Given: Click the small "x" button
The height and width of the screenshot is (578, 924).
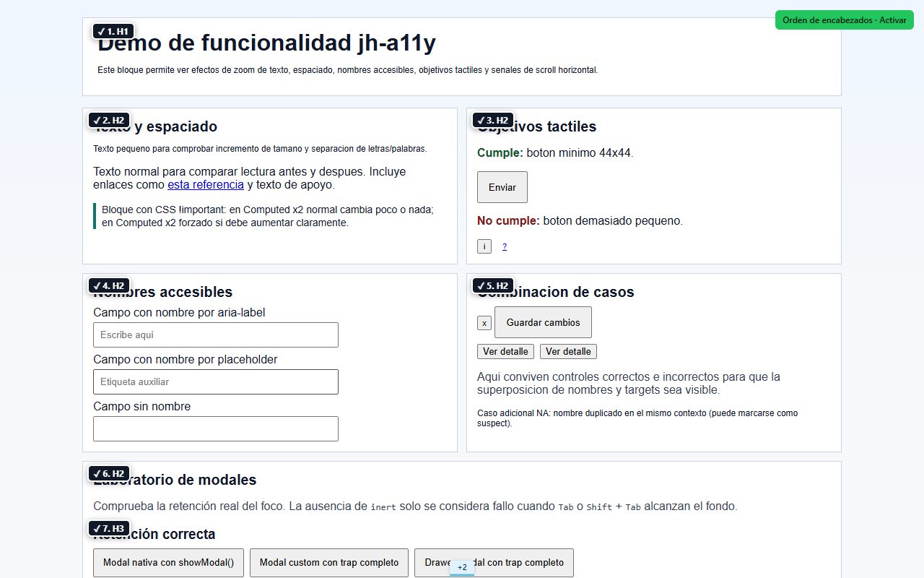Looking at the screenshot, I should point(484,323).
